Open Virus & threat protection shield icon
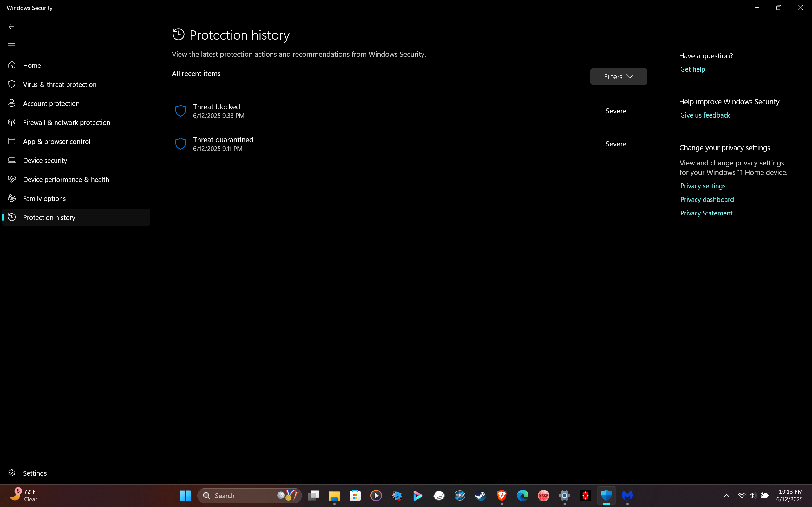Viewport: 812px width, 507px height. click(x=12, y=84)
